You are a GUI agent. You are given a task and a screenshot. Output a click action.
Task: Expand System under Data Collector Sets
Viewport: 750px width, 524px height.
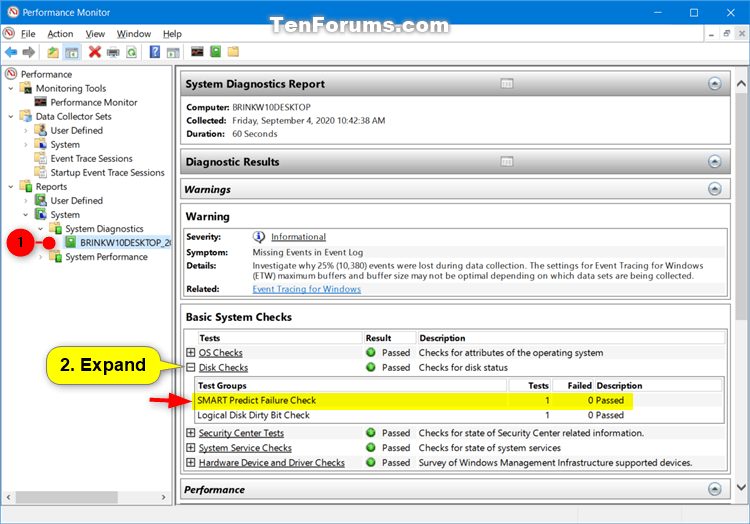pos(26,144)
